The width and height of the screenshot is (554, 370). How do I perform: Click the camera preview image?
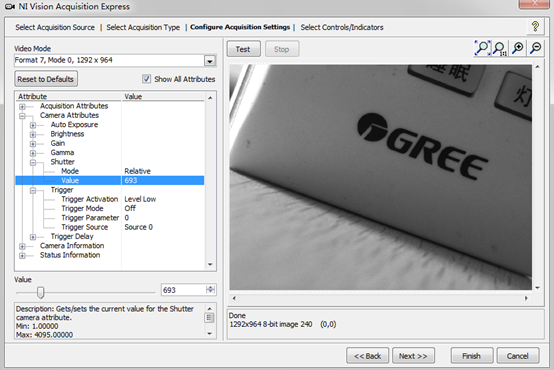pyautogui.click(x=381, y=177)
